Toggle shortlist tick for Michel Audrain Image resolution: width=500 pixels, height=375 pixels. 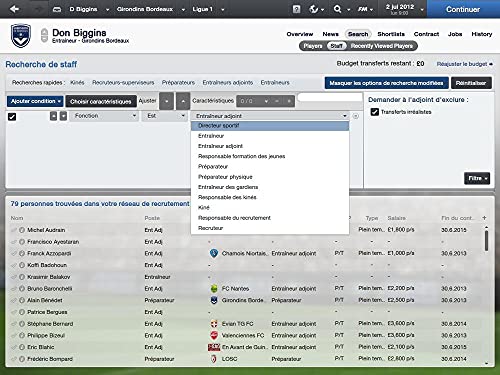coord(14,230)
